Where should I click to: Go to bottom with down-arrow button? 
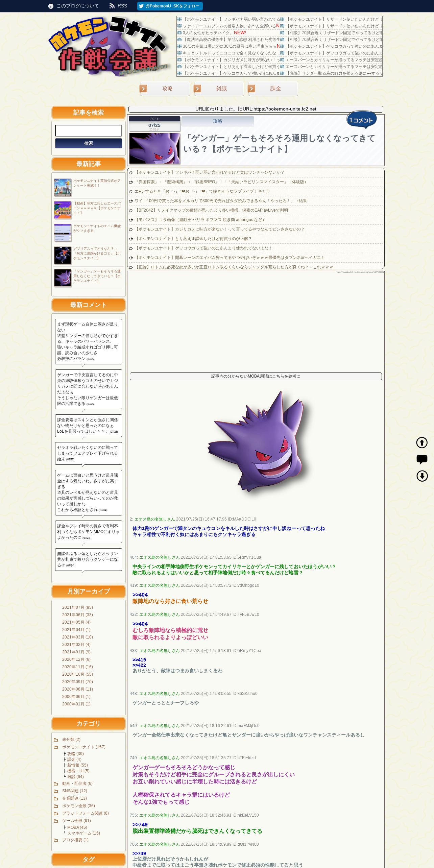click(422, 476)
